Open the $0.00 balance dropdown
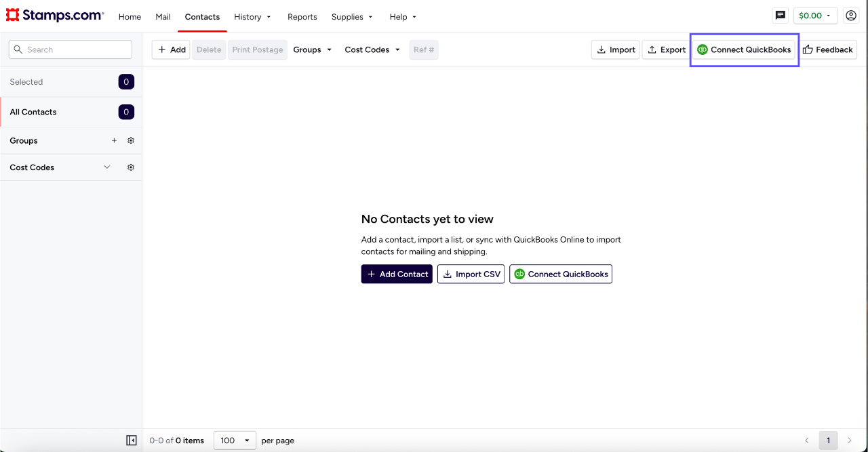 (814, 16)
